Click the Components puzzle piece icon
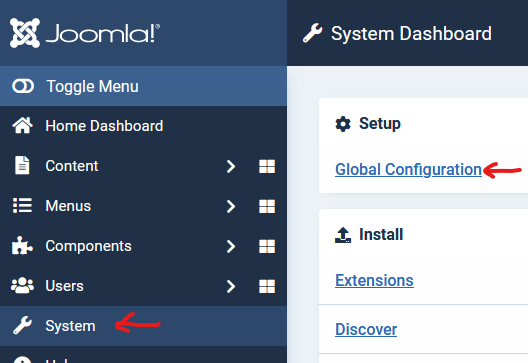This screenshot has width=528, height=363. (22, 245)
